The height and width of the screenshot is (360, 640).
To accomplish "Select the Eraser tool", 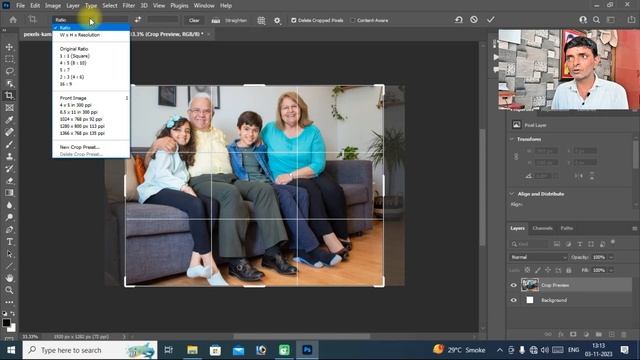I will click(9, 181).
